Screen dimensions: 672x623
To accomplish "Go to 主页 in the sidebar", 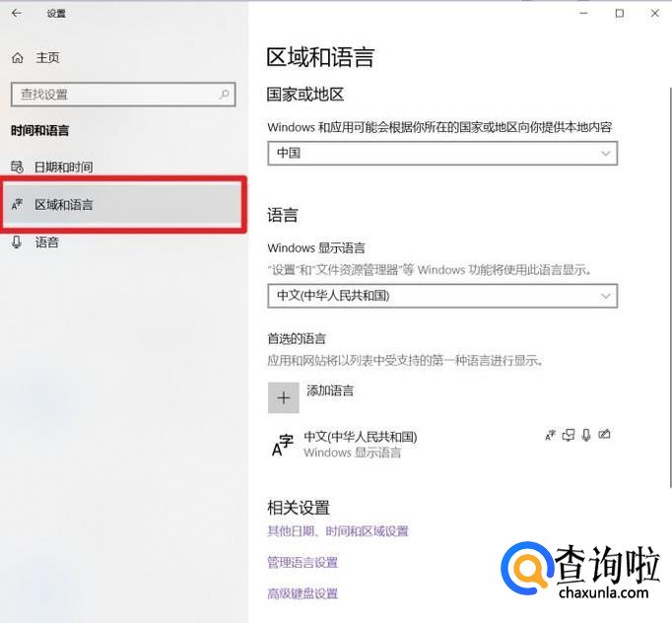I will pyautogui.click(x=47, y=57).
